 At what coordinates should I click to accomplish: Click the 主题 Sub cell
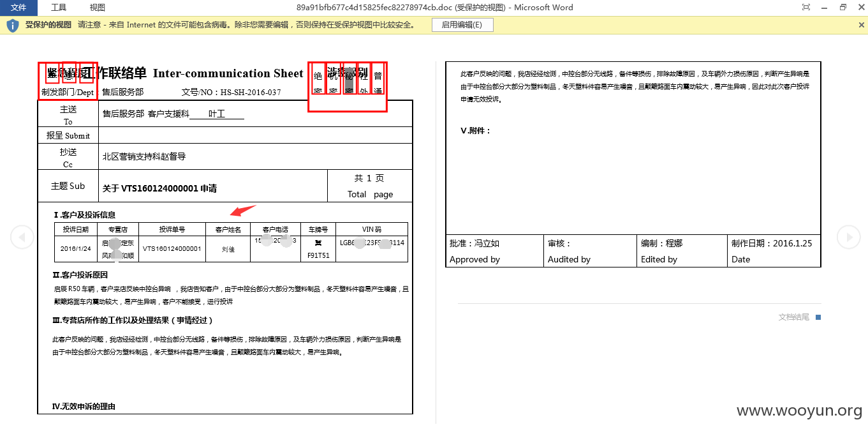point(68,186)
